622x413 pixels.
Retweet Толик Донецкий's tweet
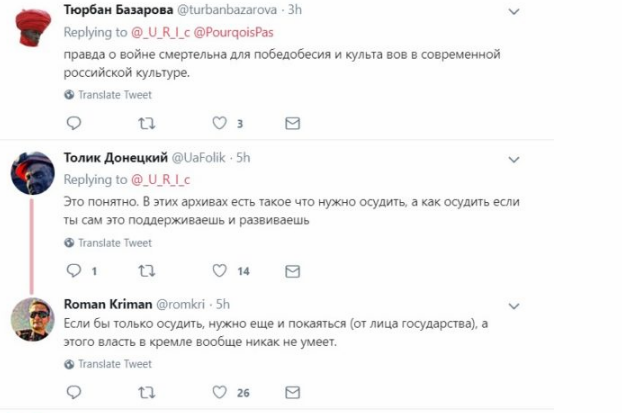[146, 271]
